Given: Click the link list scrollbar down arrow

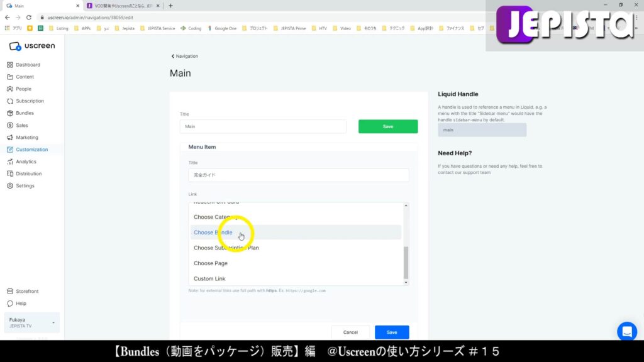Looking at the screenshot, I should coord(406,282).
